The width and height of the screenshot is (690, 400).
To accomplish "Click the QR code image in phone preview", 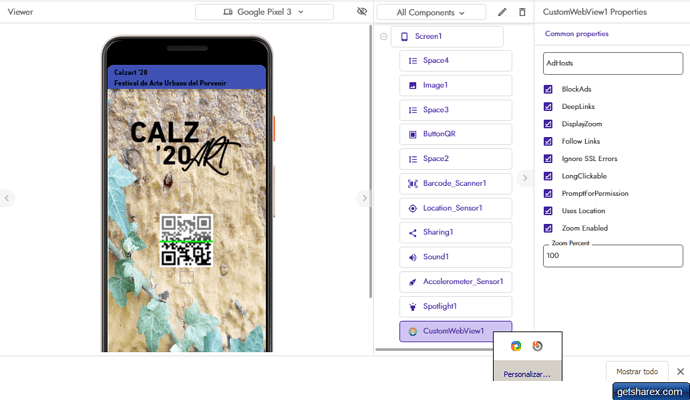I will coord(186,241).
